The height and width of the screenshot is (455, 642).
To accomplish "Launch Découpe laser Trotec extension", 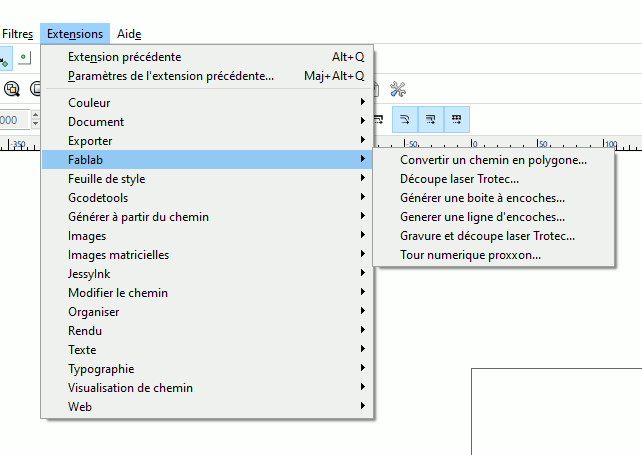I will point(460,179).
